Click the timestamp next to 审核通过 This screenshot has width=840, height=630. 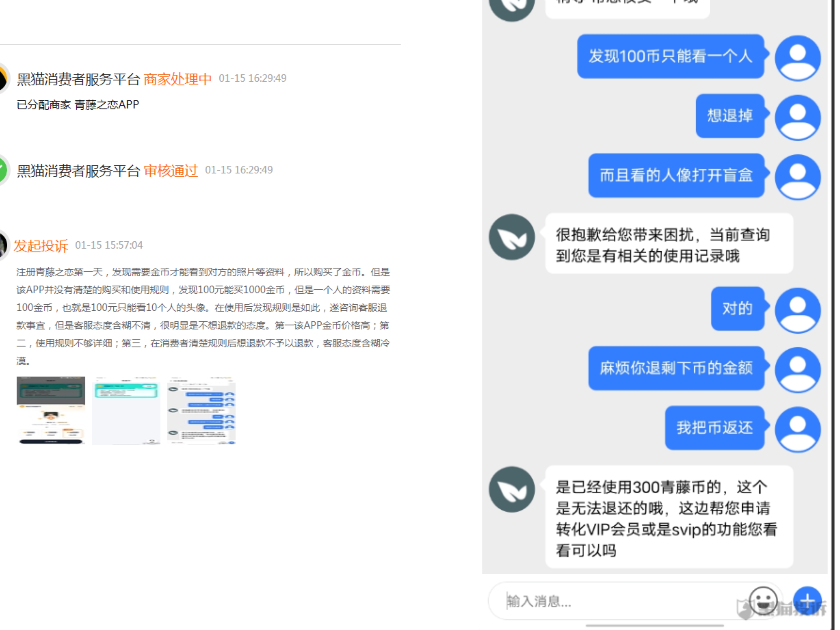(x=239, y=170)
